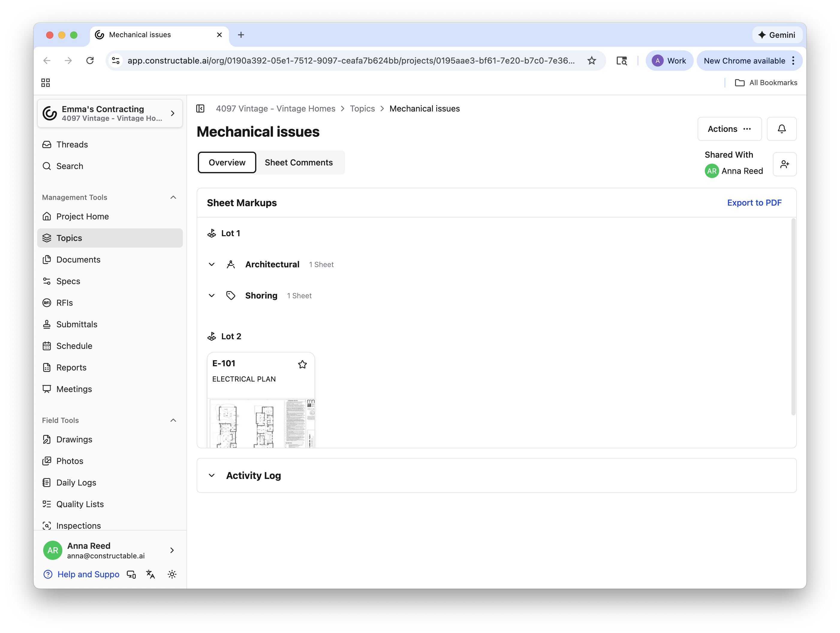Open the tab search icon in Chrome toolbar
Screen dimensions: 840x633
click(622, 61)
